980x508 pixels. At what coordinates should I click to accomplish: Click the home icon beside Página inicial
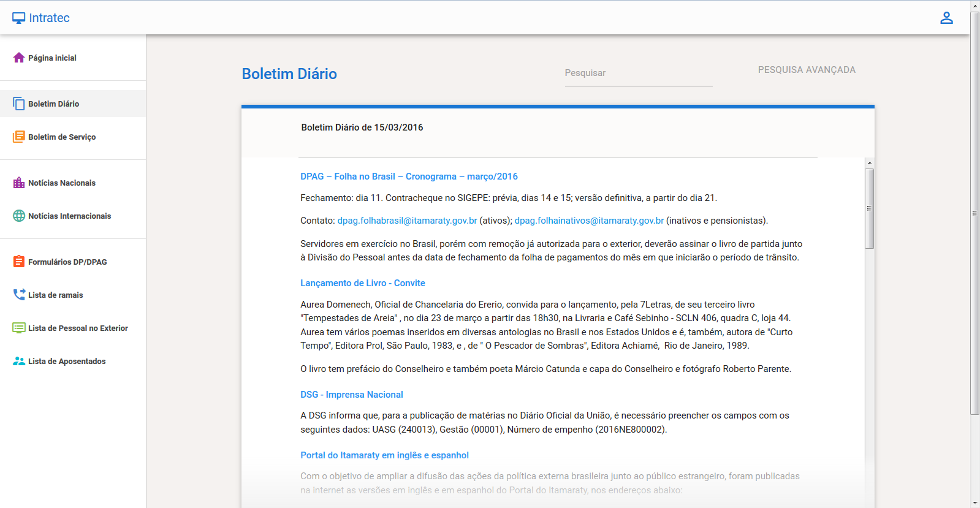click(x=19, y=58)
